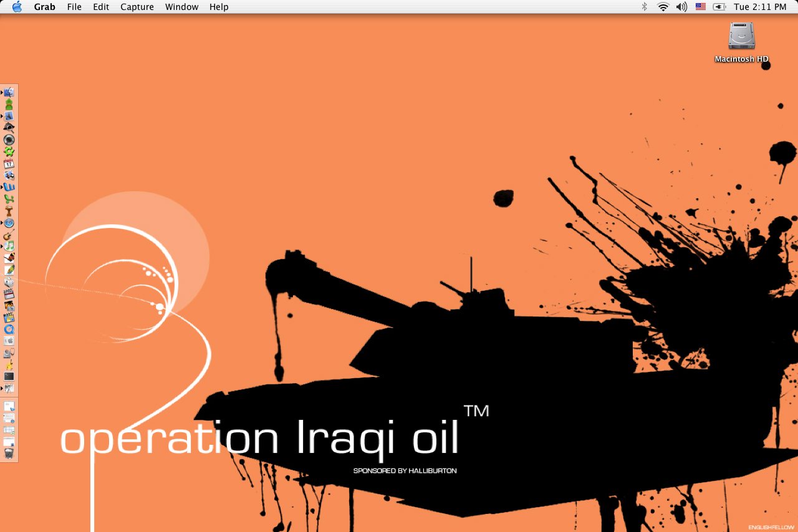Click the volume speaker icon
The width and height of the screenshot is (798, 532).
pyautogui.click(x=681, y=7)
